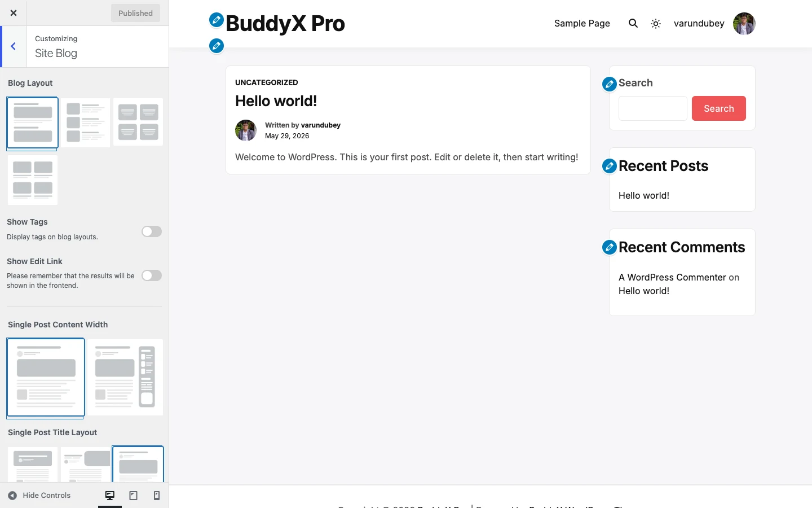
Task: Select the masonry blog layout thumbnail
Action: click(33, 180)
